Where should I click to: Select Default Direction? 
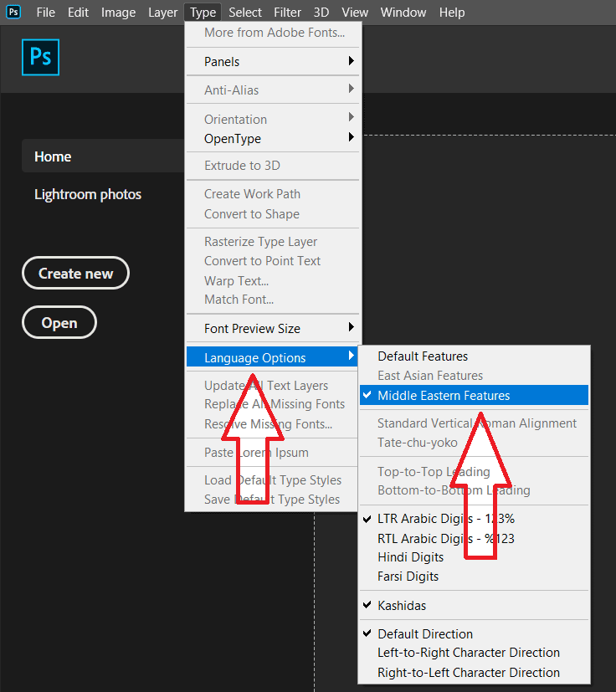[475, 634]
